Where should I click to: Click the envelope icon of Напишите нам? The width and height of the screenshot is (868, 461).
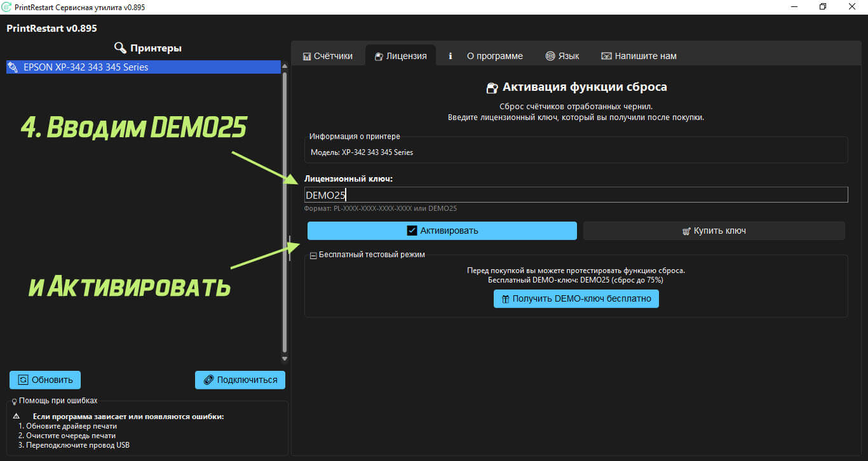(606, 56)
